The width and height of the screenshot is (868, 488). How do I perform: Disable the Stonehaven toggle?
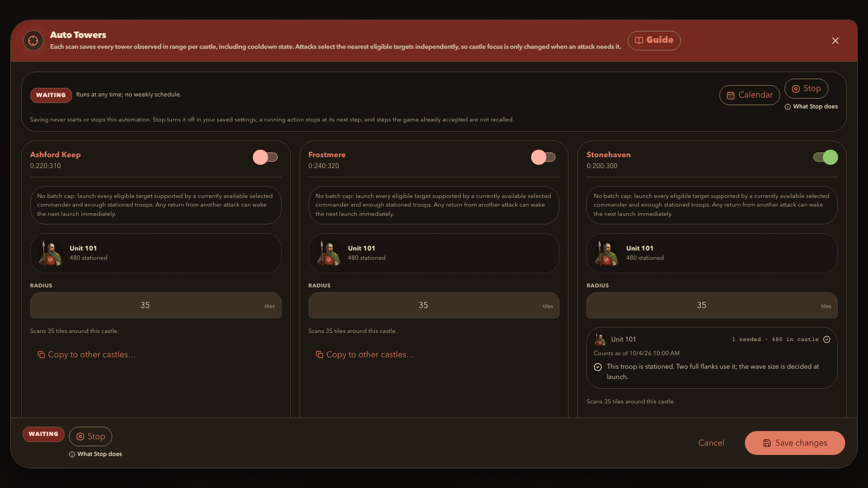[x=825, y=157]
